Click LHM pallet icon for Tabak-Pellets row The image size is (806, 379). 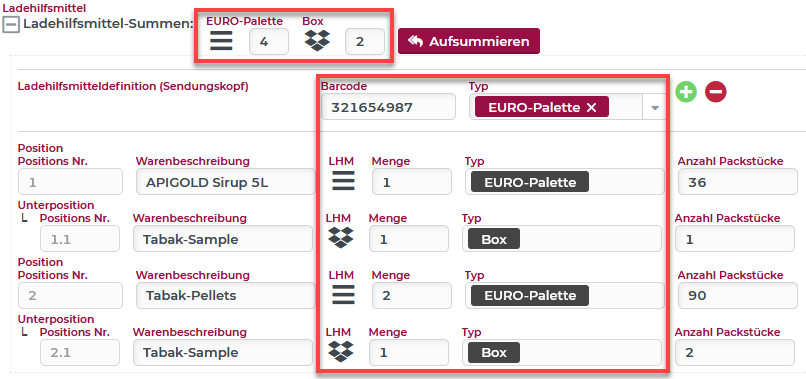(343, 295)
